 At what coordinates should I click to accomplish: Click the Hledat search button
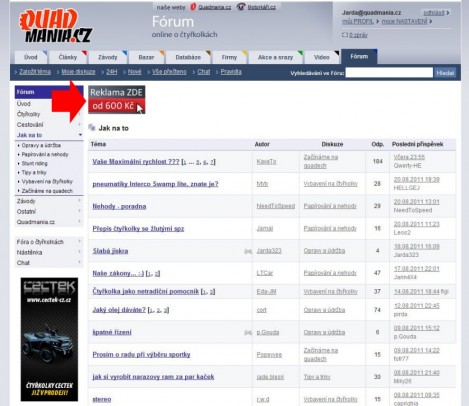(445, 73)
